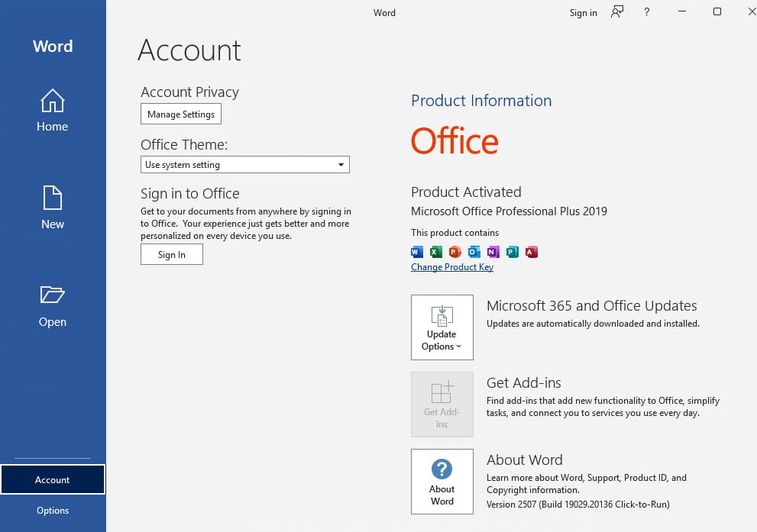Click the Account Privacy heading
757x532 pixels.
[x=189, y=92]
